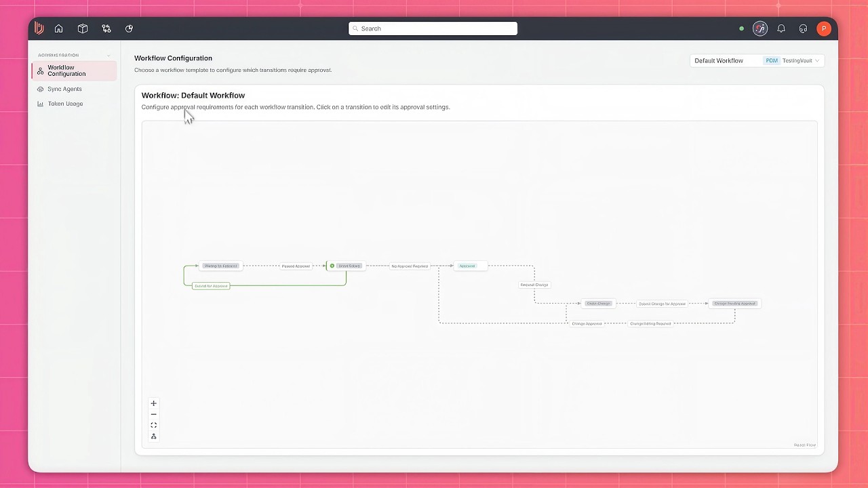Collapse the Administration sidebar section
The width and height of the screenshot is (868, 488).
click(108, 55)
